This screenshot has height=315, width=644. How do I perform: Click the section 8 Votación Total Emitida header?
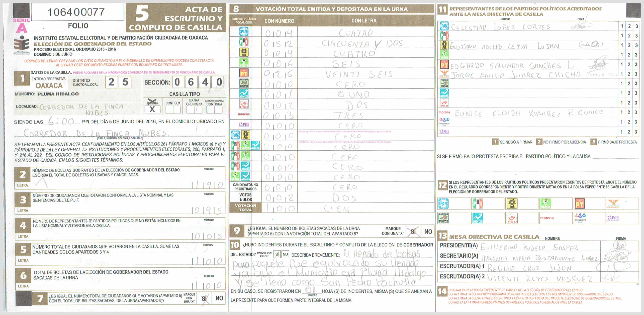[331, 9]
